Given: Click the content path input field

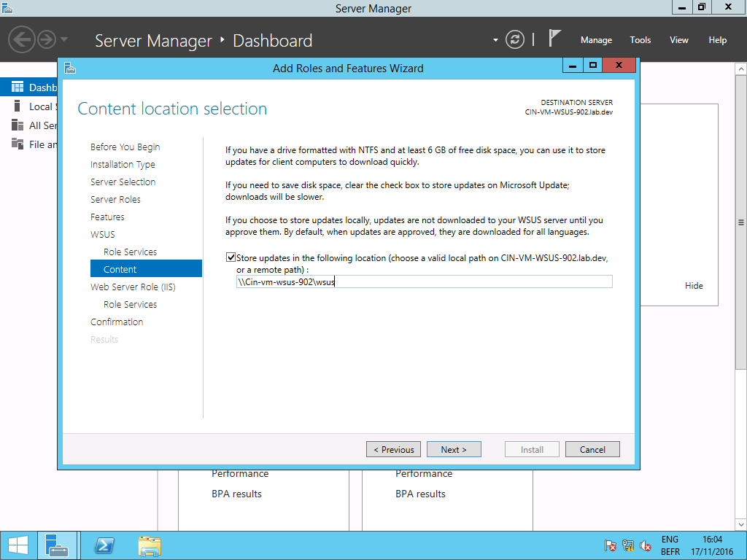Looking at the screenshot, I should pyautogui.click(x=424, y=281).
